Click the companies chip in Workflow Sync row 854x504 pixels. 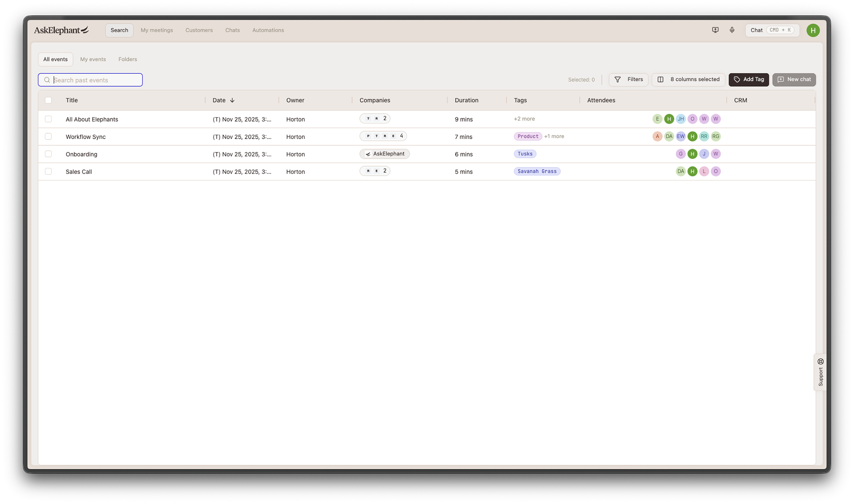[x=383, y=136]
